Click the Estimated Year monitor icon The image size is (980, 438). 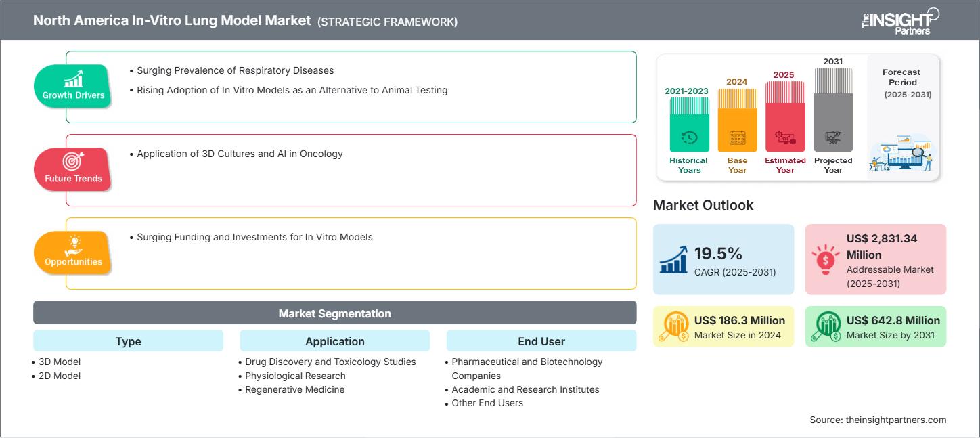pos(785,138)
